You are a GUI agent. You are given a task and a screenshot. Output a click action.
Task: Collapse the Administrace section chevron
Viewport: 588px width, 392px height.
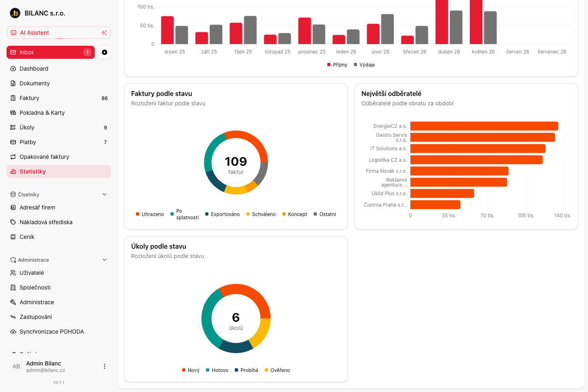105,260
